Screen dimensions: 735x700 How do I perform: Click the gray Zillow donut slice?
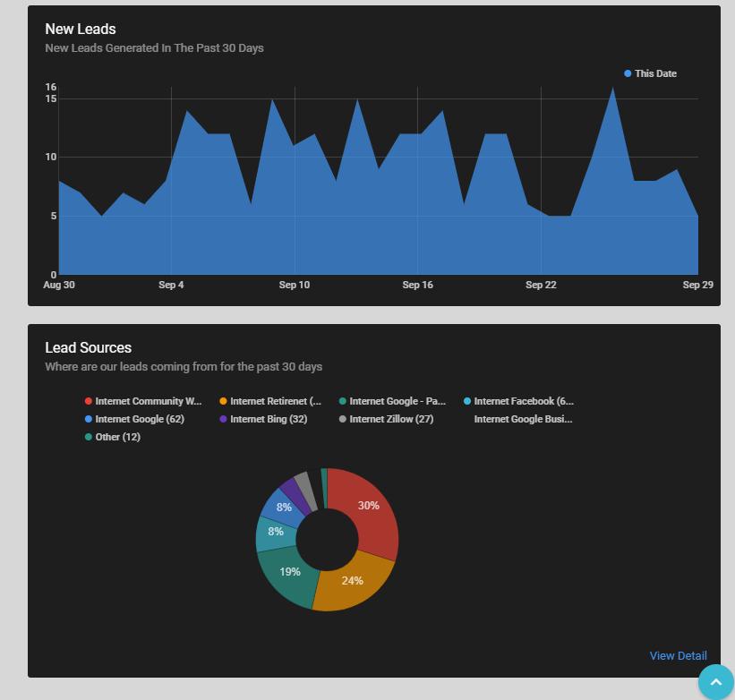pos(306,489)
